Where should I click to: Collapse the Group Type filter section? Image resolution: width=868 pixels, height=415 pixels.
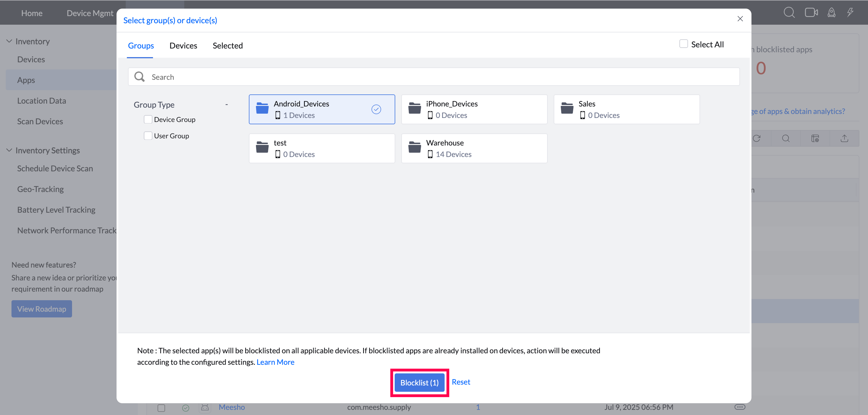tap(226, 105)
